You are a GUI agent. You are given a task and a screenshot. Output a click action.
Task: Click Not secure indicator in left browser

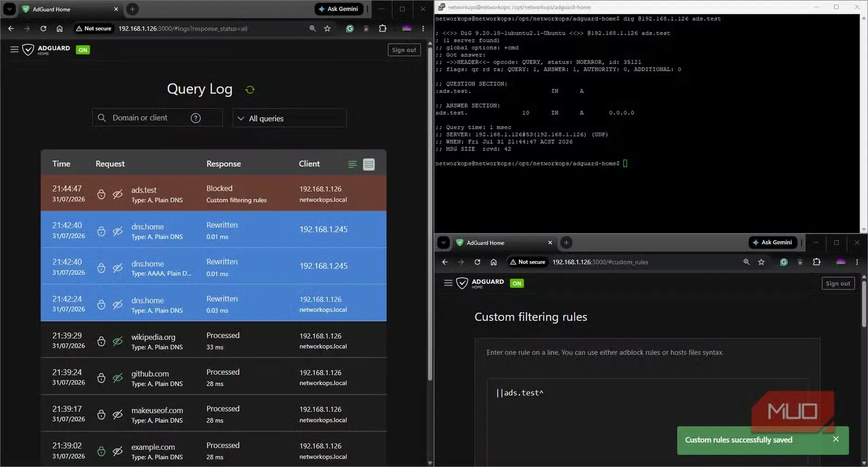pos(93,28)
